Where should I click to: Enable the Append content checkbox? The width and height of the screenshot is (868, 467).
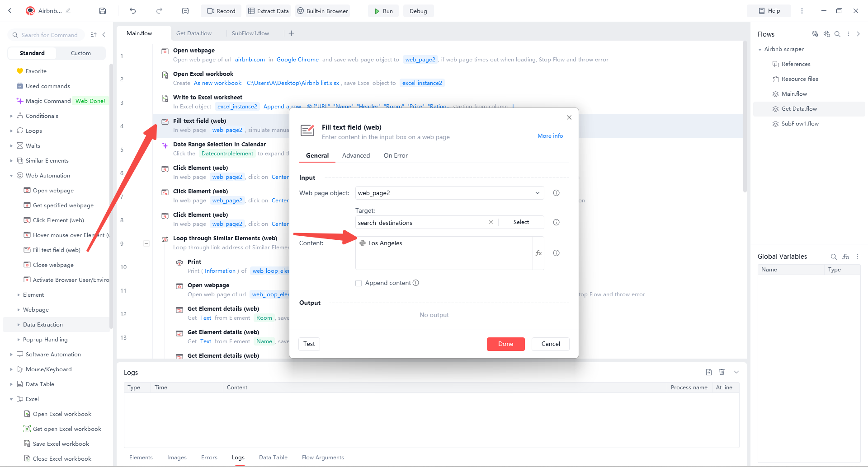[x=359, y=283]
